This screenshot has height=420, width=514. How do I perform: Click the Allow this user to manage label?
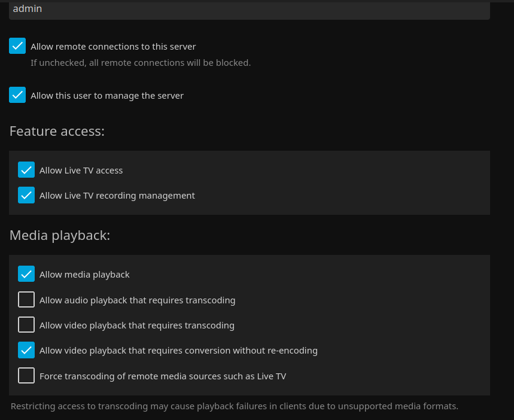tap(107, 95)
